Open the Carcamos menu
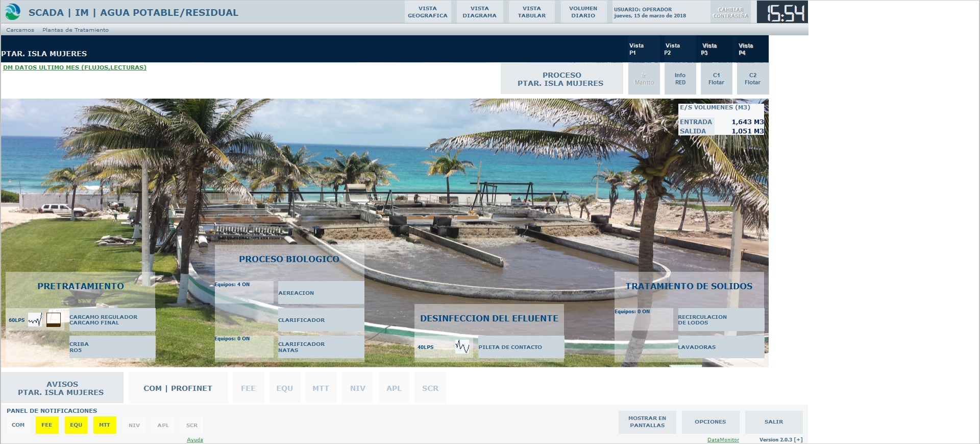The width and height of the screenshot is (980, 444). [20, 30]
